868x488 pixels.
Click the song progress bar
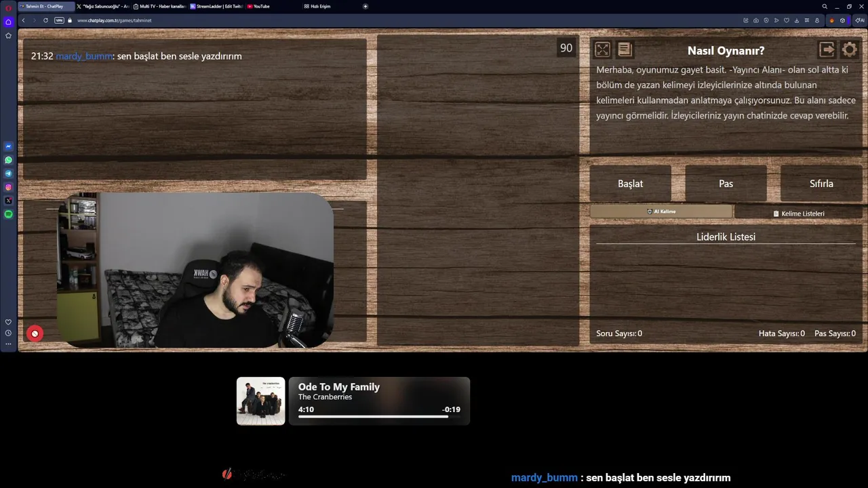click(x=379, y=416)
